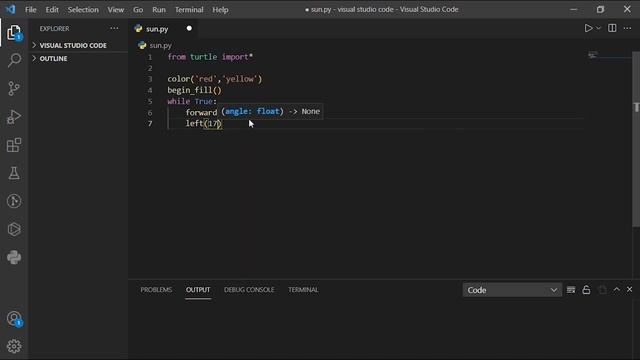
Task: Open the Go menu
Action: (x=138, y=9)
